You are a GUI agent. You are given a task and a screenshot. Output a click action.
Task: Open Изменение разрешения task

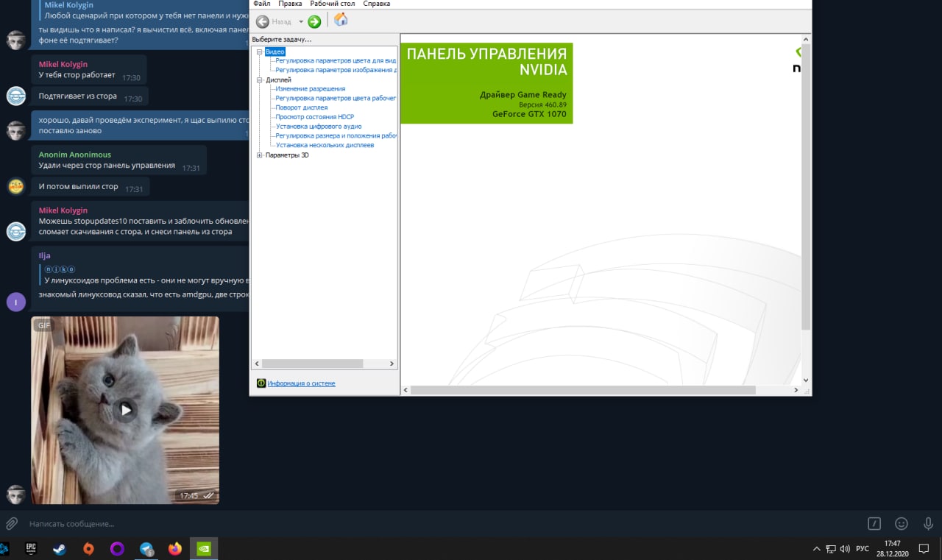tap(310, 89)
